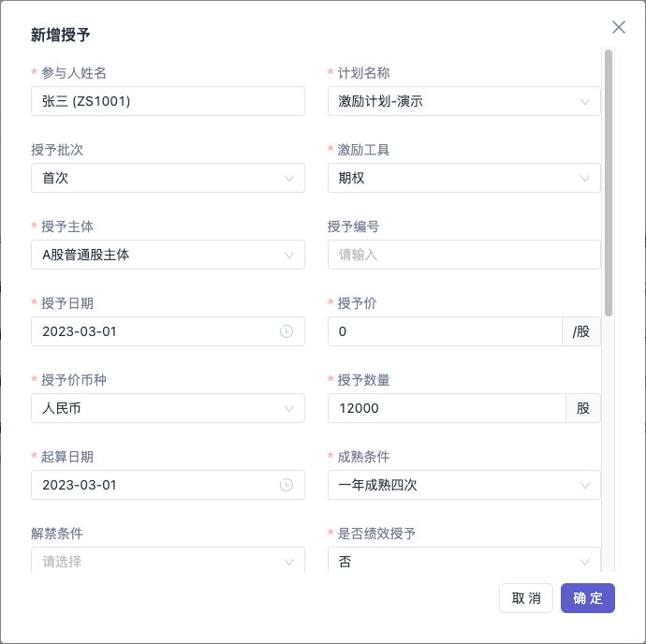This screenshot has height=644, width=646.
Task: Open the 授予批次 dropdown showing 首次
Action: pyautogui.click(x=168, y=178)
